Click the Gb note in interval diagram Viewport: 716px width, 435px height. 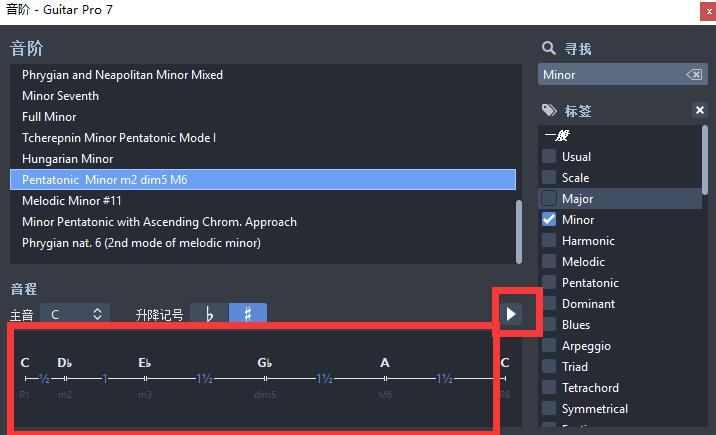point(265,363)
